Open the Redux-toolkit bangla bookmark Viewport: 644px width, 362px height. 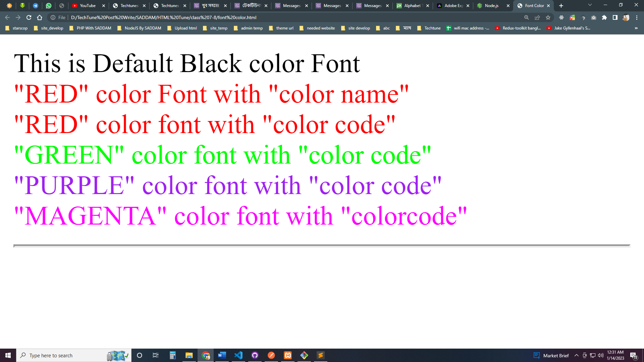point(518,28)
